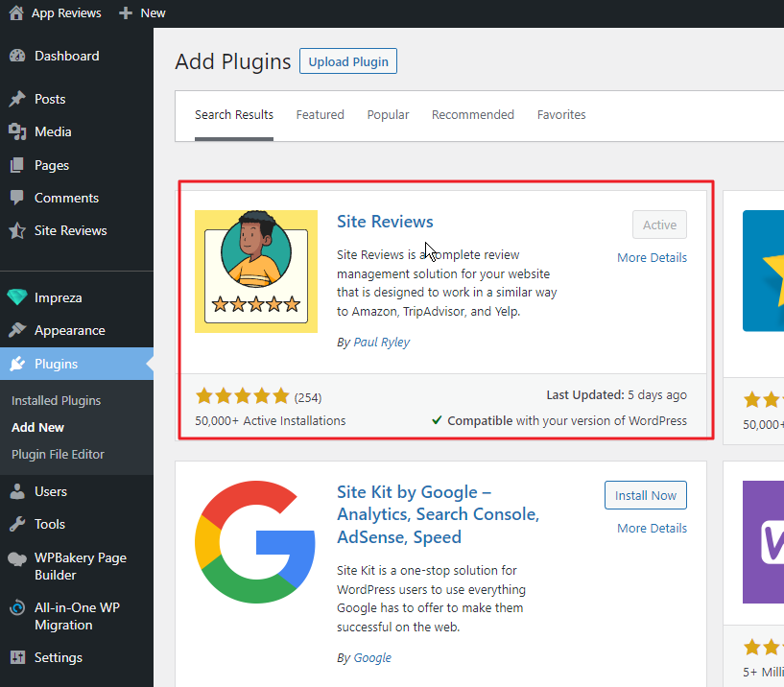Click 'Last Updated: 5 days ago' text
This screenshot has width=784, height=687.
(x=616, y=395)
